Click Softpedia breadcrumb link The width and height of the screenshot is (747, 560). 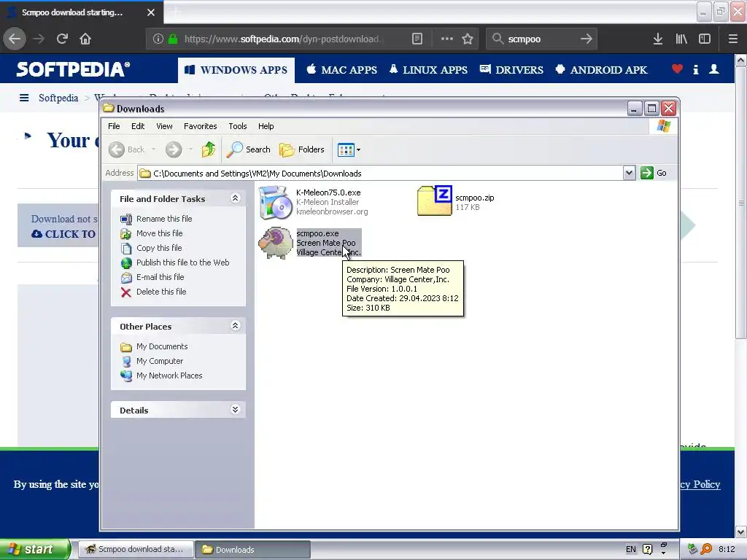[58, 98]
